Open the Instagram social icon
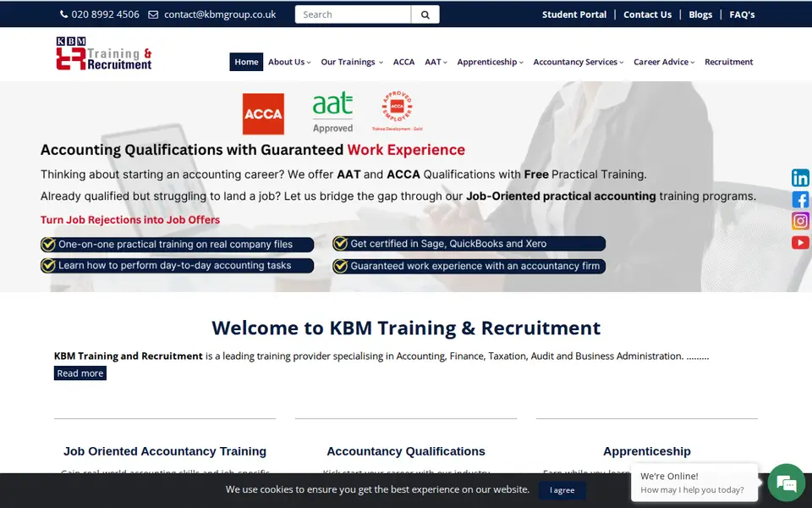 coord(800,221)
